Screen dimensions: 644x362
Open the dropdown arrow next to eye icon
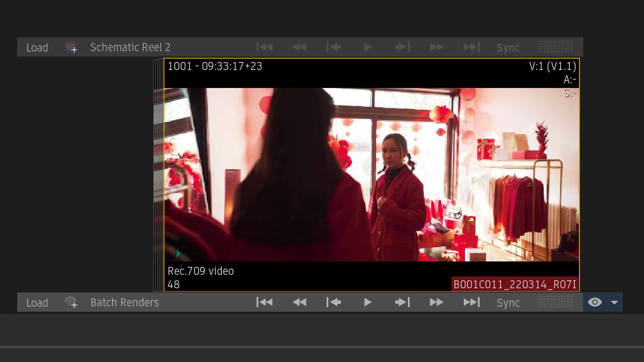614,303
